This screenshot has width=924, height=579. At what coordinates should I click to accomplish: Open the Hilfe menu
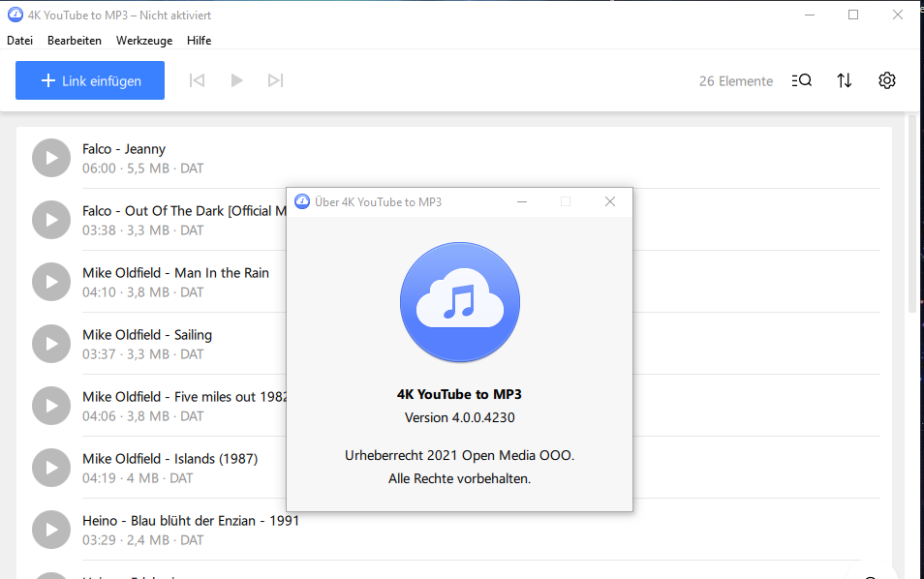200,40
